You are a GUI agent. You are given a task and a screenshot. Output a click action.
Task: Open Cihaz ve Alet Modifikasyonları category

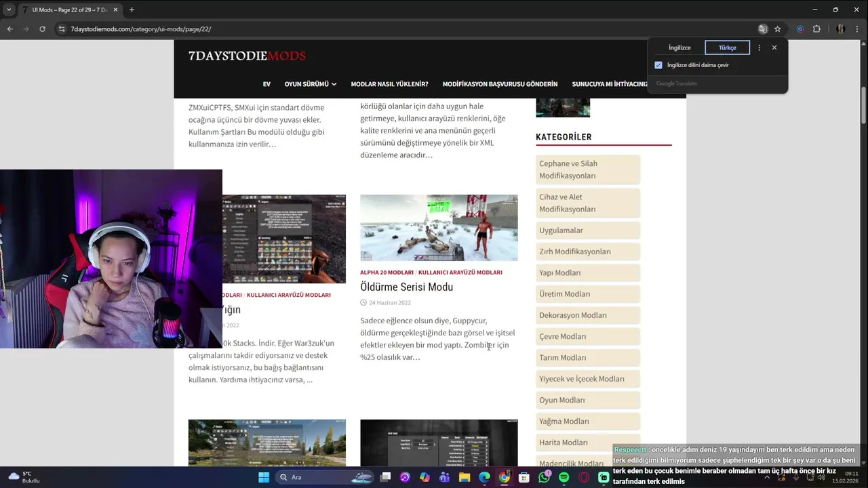587,203
